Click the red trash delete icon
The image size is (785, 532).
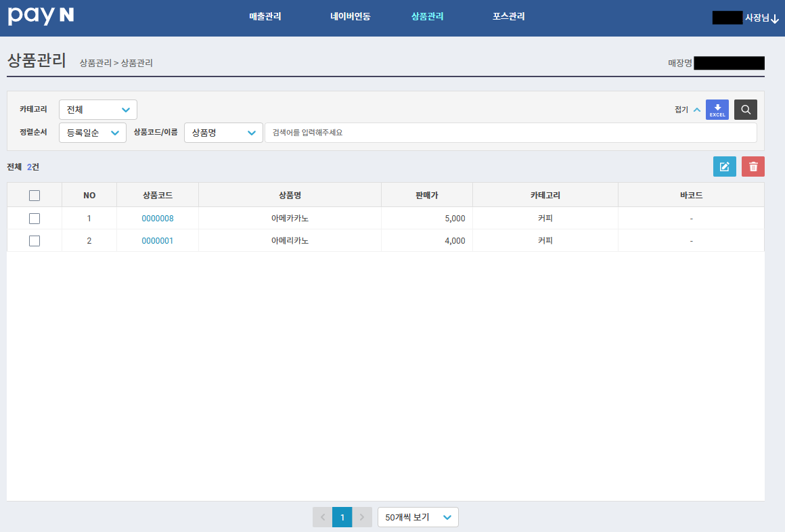coord(753,167)
